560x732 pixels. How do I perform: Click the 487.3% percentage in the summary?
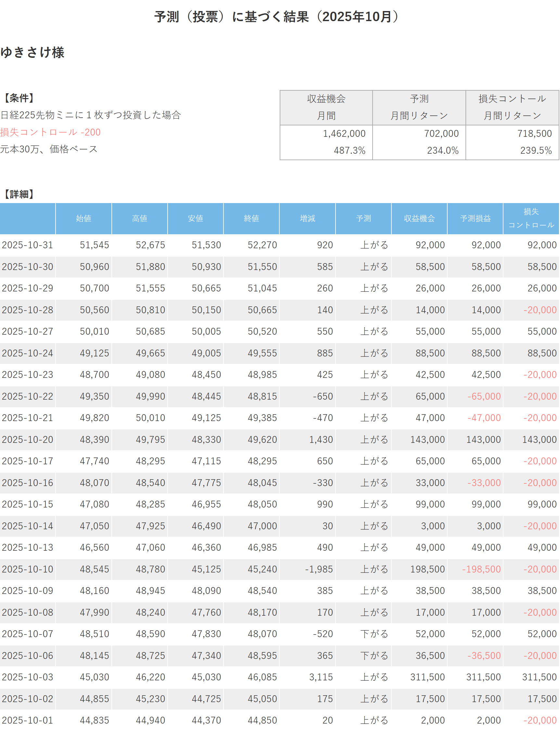click(349, 150)
